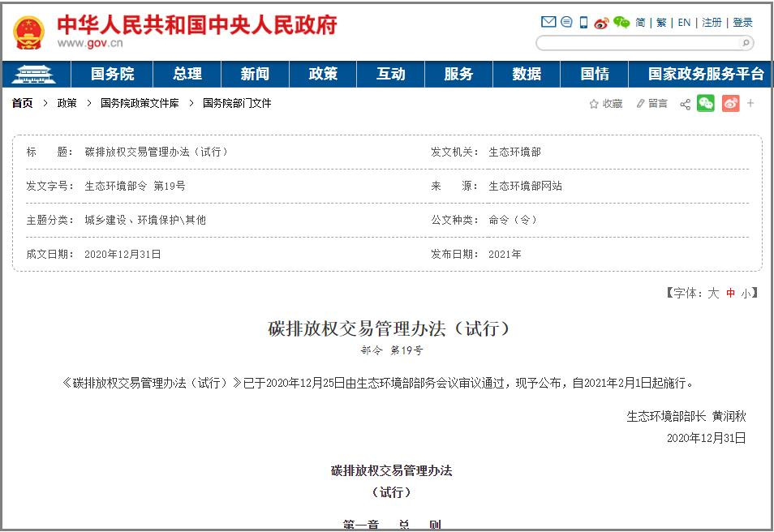The width and height of the screenshot is (774, 532).
Task: Click the plus icon for more sharing
Action: coord(750,103)
